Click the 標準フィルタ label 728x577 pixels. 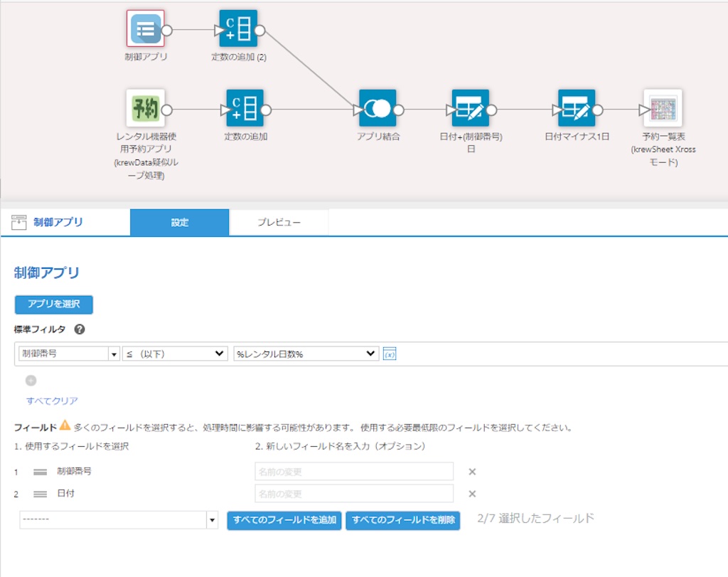pyautogui.click(x=40, y=329)
